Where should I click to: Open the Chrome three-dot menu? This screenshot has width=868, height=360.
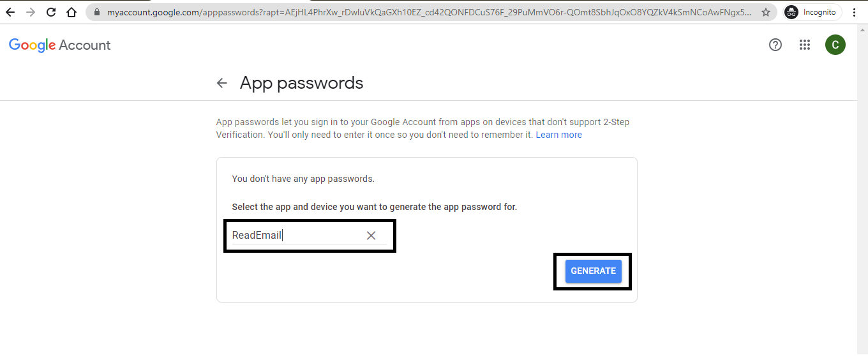pyautogui.click(x=855, y=12)
